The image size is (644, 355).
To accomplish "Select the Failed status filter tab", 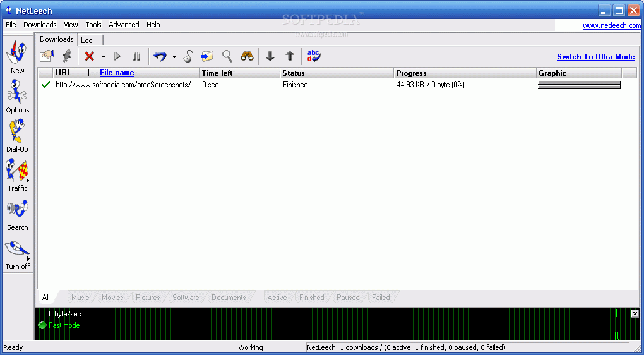I will (x=381, y=297).
